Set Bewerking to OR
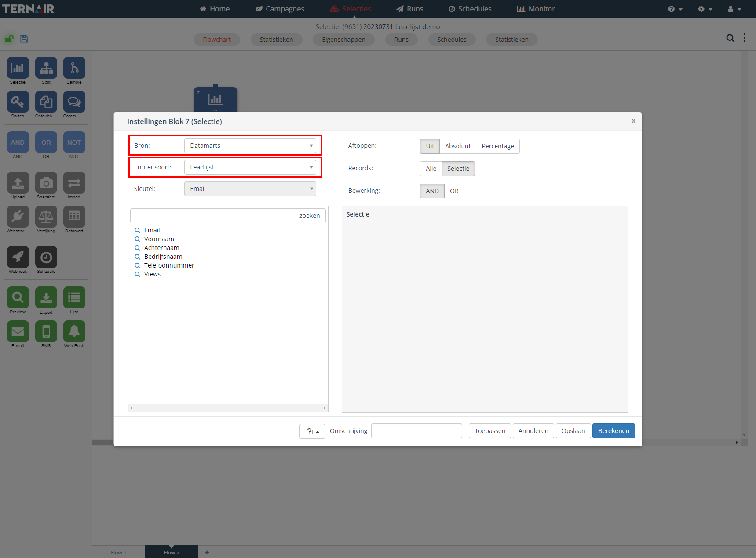The width and height of the screenshot is (756, 558). click(x=454, y=191)
